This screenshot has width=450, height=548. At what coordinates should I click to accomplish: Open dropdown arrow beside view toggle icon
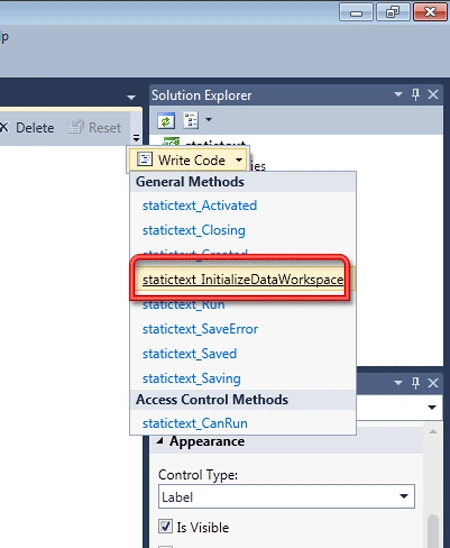point(209,120)
